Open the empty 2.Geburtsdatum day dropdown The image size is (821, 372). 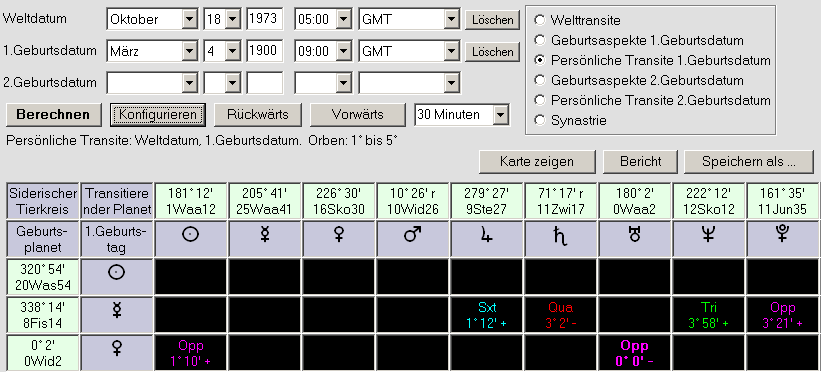[232, 83]
